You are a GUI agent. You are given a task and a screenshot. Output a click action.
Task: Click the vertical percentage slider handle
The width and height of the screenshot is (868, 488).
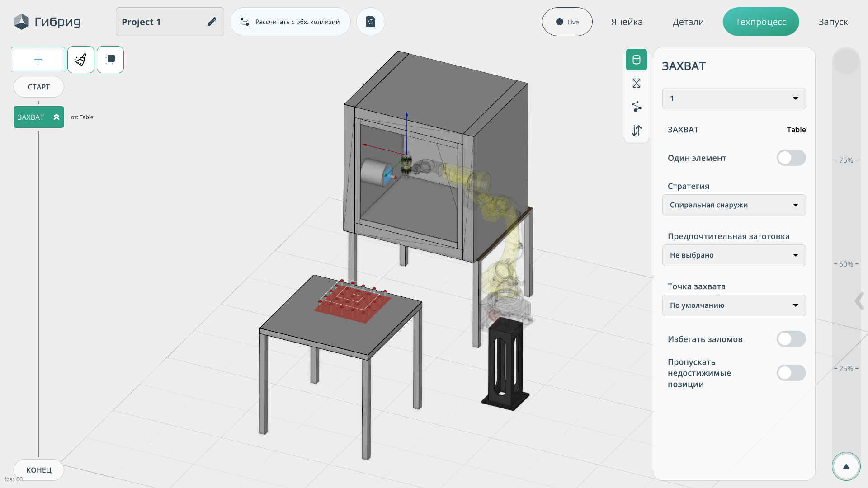point(846,61)
